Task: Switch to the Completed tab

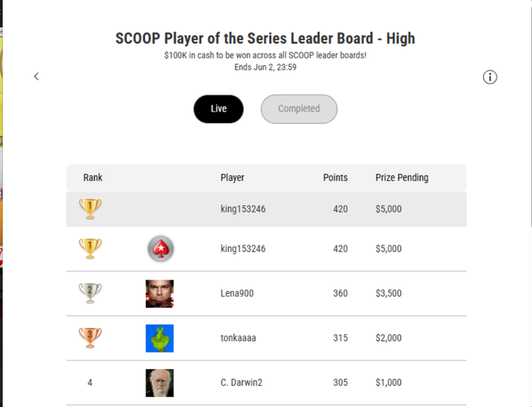Action: [299, 109]
